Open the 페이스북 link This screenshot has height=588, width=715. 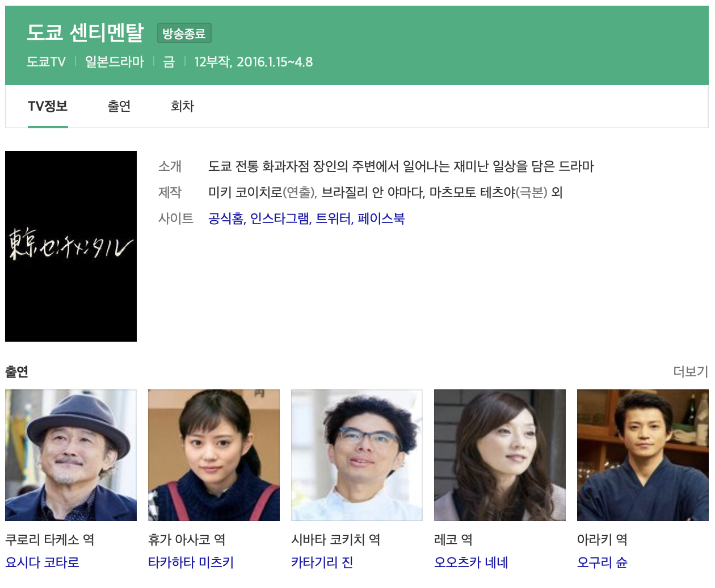click(381, 219)
